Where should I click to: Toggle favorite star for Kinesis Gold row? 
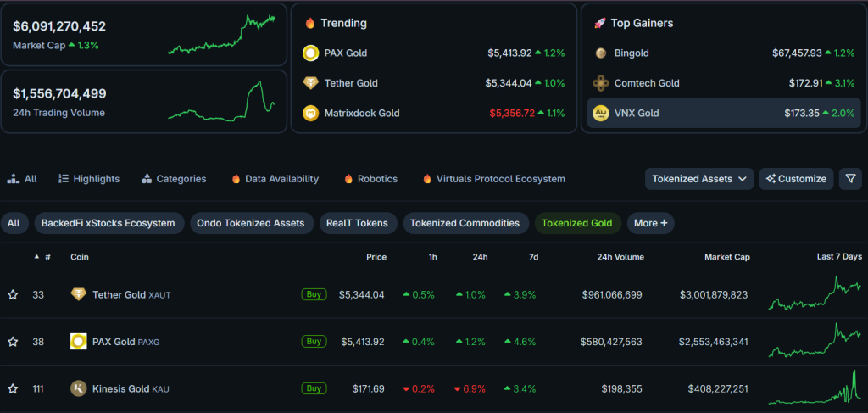click(13, 388)
